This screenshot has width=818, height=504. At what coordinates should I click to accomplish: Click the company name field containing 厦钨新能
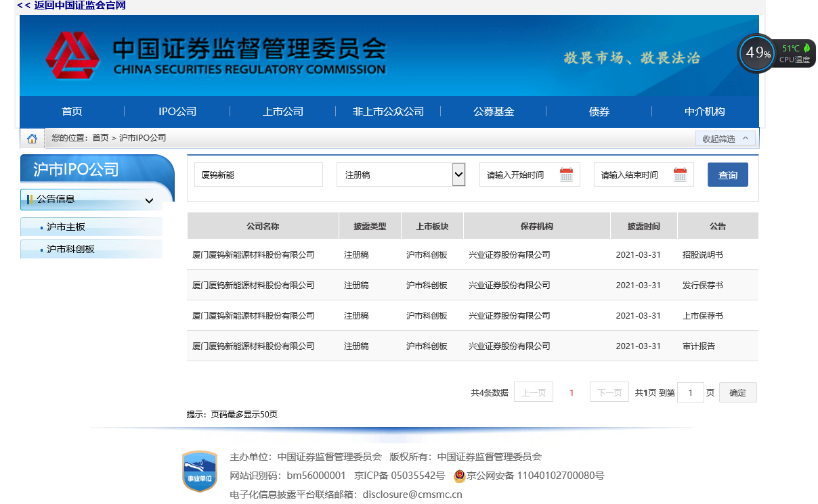coord(258,175)
